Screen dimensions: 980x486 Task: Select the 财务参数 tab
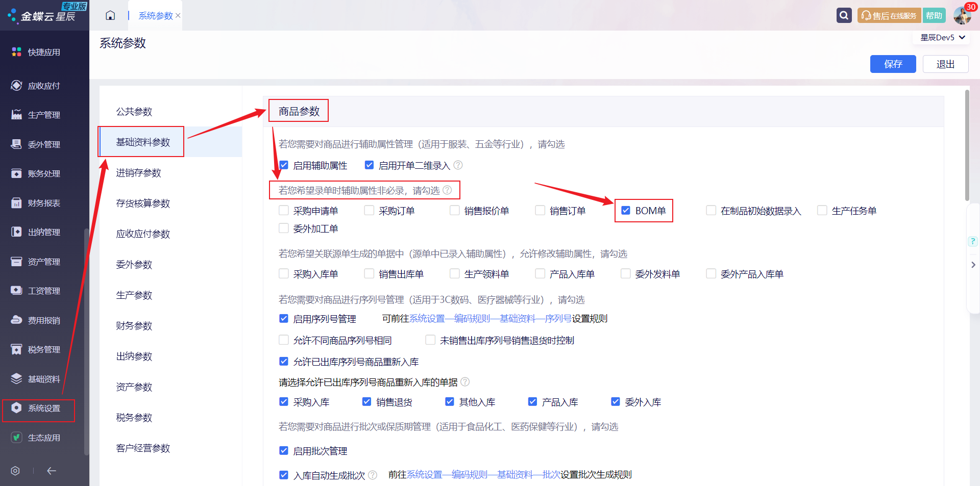pyautogui.click(x=134, y=326)
